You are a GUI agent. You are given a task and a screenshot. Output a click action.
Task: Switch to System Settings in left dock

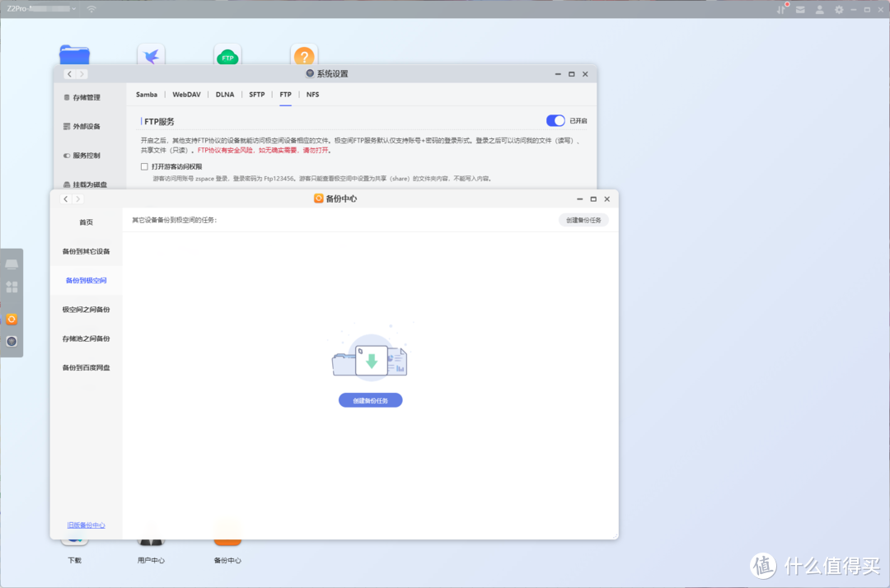click(x=12, y=341)
